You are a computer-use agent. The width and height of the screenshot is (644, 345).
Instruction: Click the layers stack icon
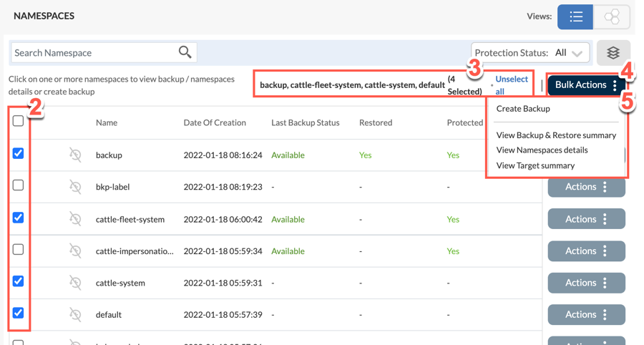(x=613, y=53)
